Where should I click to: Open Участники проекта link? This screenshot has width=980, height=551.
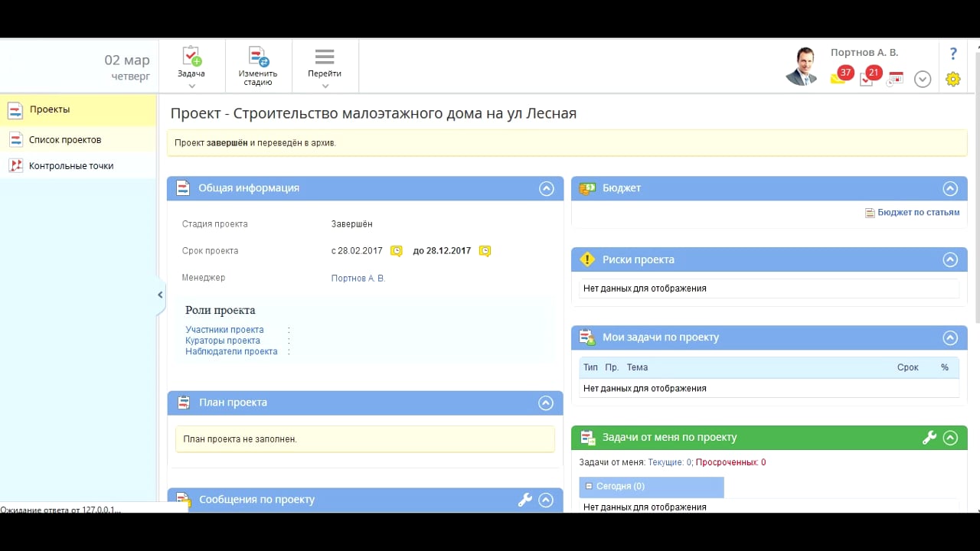(224, 330)
